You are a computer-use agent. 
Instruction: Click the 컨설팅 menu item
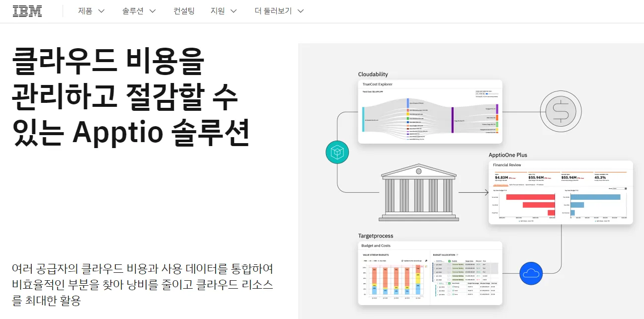[x=183, y=11]
